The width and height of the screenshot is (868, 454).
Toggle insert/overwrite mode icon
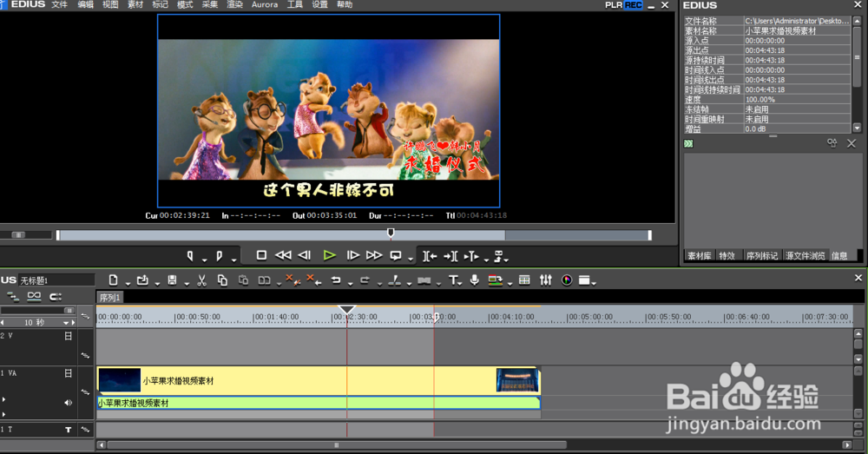(13, 297)
